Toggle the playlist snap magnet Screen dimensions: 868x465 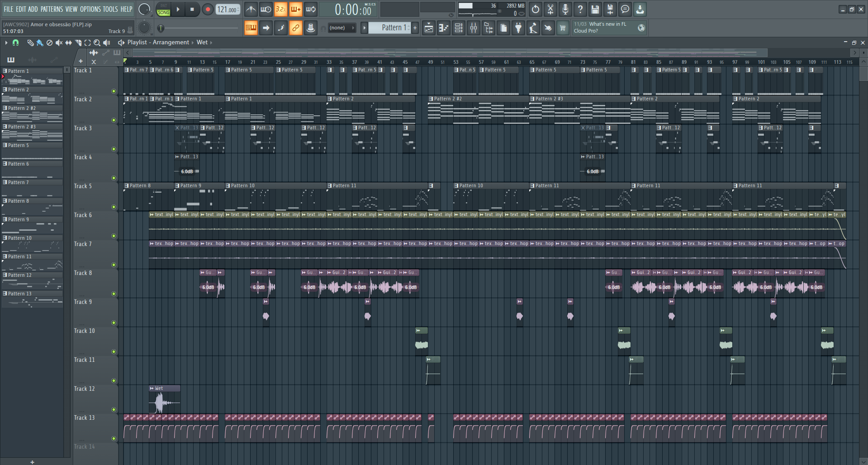pyautogui.click(x=15, y=43)
